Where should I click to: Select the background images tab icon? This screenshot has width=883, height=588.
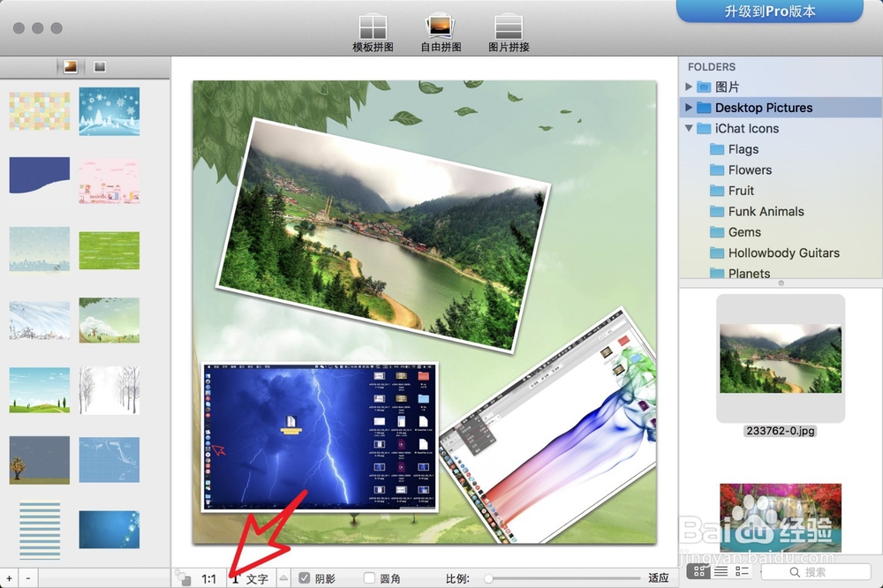pyautogui.click(x=71, y=66)
